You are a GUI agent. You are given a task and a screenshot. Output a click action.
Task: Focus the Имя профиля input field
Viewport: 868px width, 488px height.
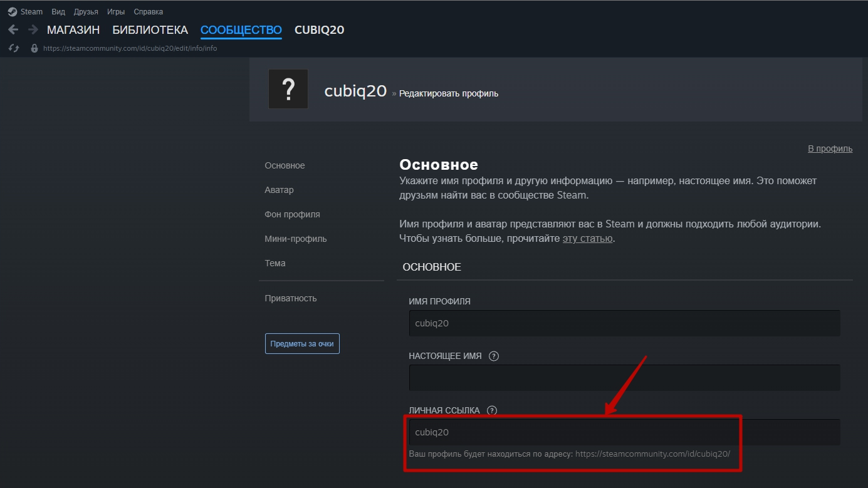click(x=624, y=323)
